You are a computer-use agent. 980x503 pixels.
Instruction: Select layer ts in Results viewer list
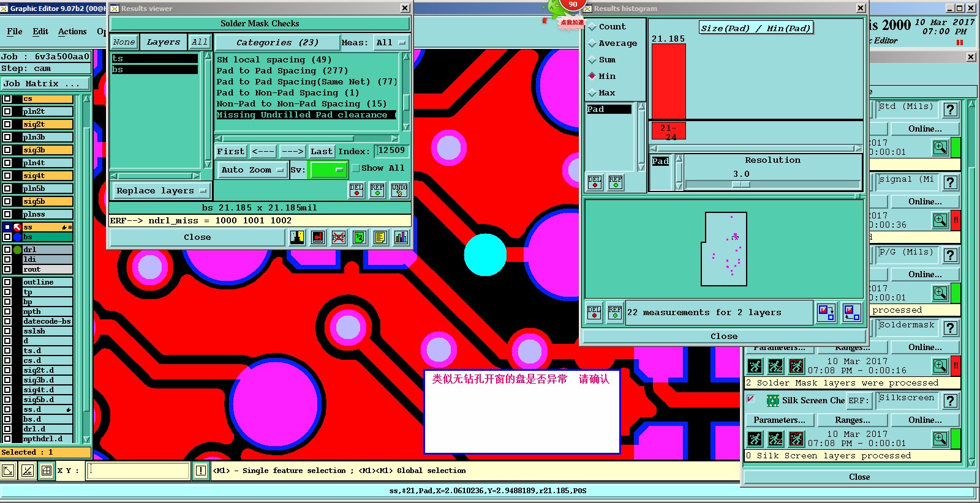(154, 59)
